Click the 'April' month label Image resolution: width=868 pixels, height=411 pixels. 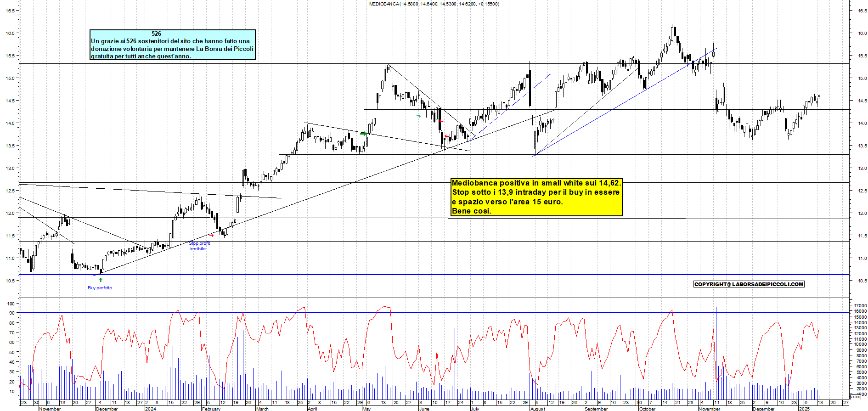(x=312, y=409)
